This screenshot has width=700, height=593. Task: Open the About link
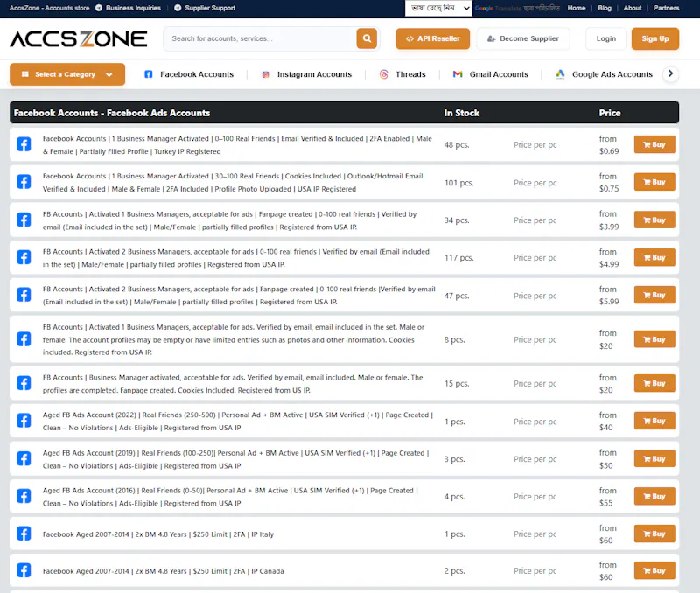(632, 8)
